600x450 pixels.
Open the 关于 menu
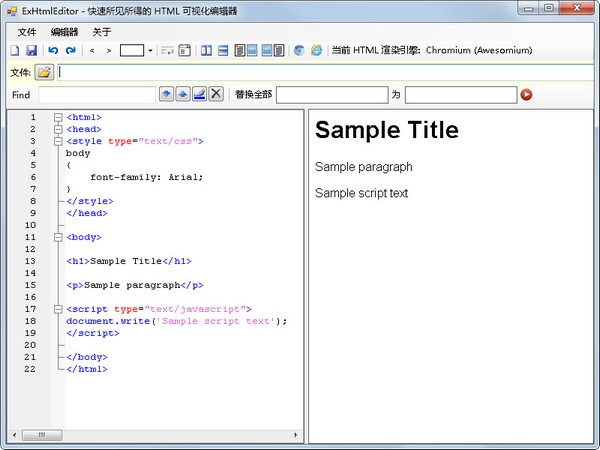click(102, 32)
